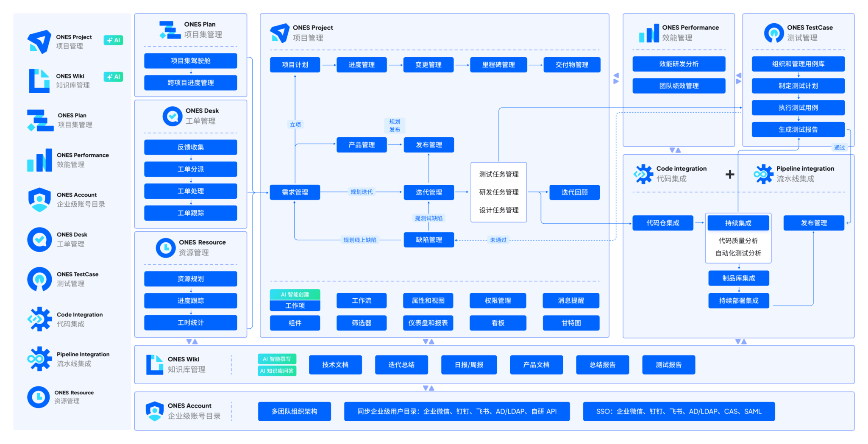This screenshot has width=868, height=444.
Task: Click the plus sign between Code and Pipeline integration
Action: (730, 174)
